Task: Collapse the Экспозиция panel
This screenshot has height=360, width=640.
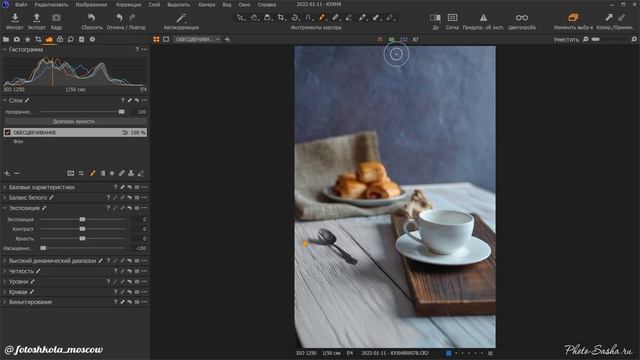Action: click(x=5, y=208)
